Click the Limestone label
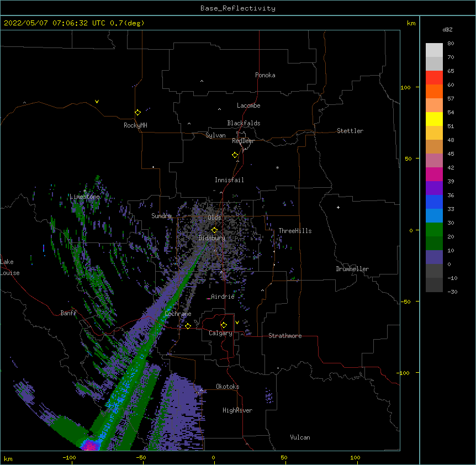The width and height of the screenshot is (476, 465). pyautogui.click(x=84, y=197)
